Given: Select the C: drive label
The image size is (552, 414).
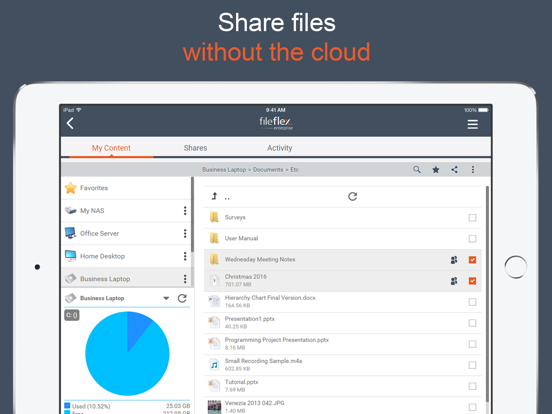Looking at the screenshot, I should [x=72, y=315].
